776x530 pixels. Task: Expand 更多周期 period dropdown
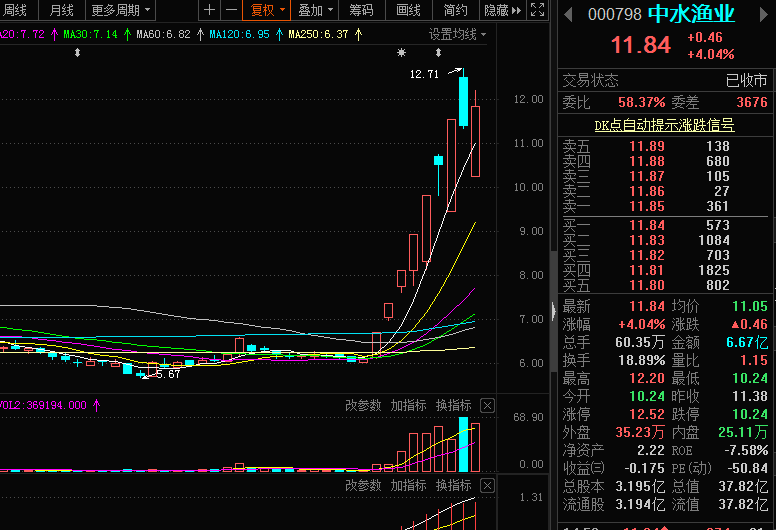coord(121,10)
